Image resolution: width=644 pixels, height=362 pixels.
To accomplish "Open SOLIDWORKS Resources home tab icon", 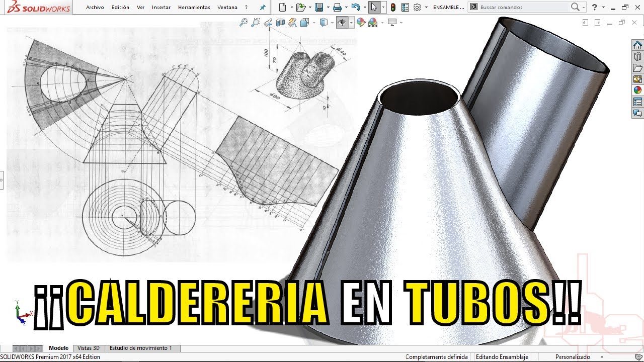I will pos(637,45).
